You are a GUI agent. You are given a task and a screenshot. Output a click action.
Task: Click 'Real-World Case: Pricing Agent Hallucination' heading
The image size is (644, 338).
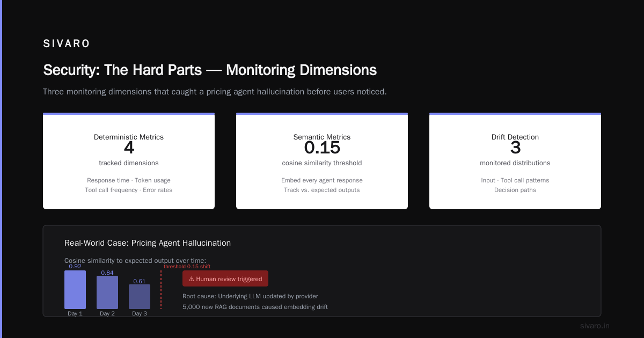click(148, 243)
